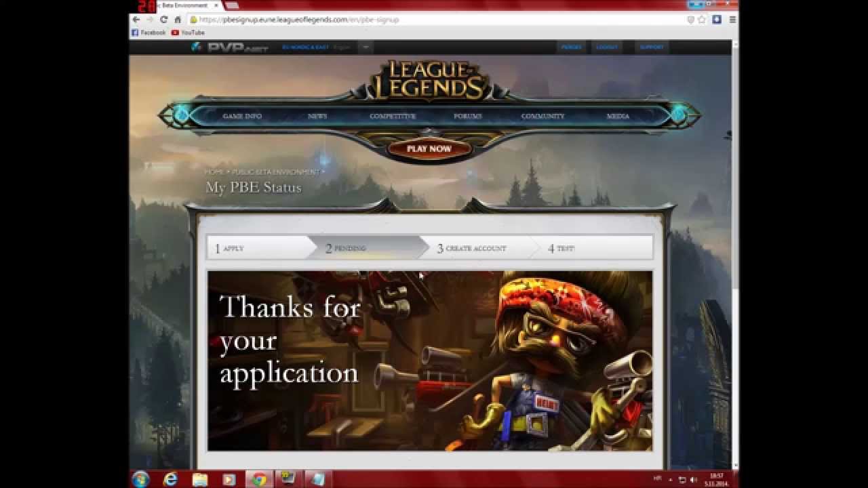Screen dimensions: 868x488
Task: Click the blue download extension icon
Action: click(x=717, y=20)
